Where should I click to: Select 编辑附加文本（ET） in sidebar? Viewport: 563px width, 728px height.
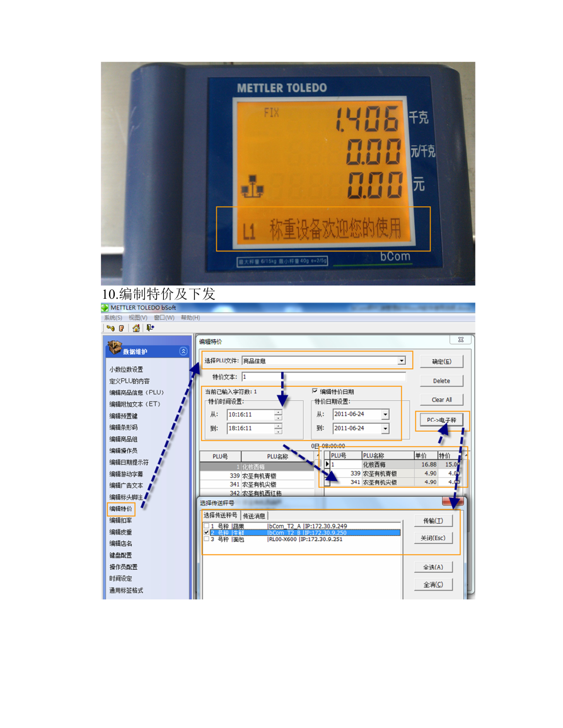tap(135, 405)
